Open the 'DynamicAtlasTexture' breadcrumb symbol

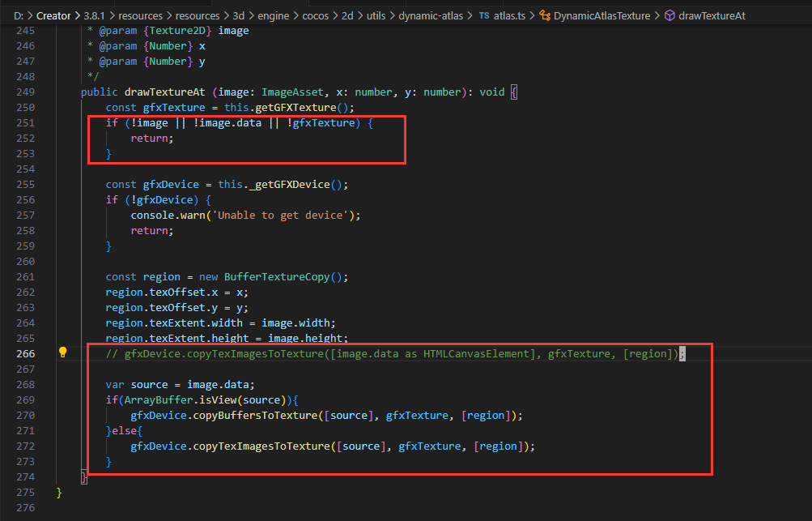[x=602, y=16]
